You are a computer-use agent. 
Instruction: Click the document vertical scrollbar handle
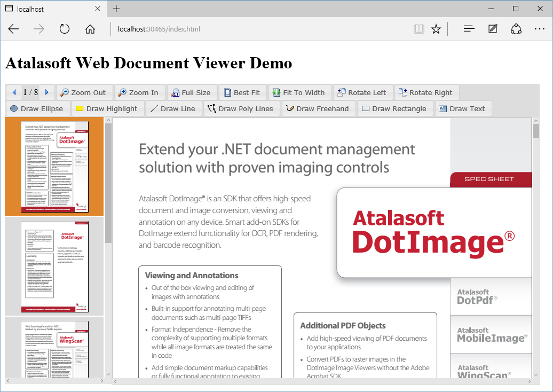(536, 131)
